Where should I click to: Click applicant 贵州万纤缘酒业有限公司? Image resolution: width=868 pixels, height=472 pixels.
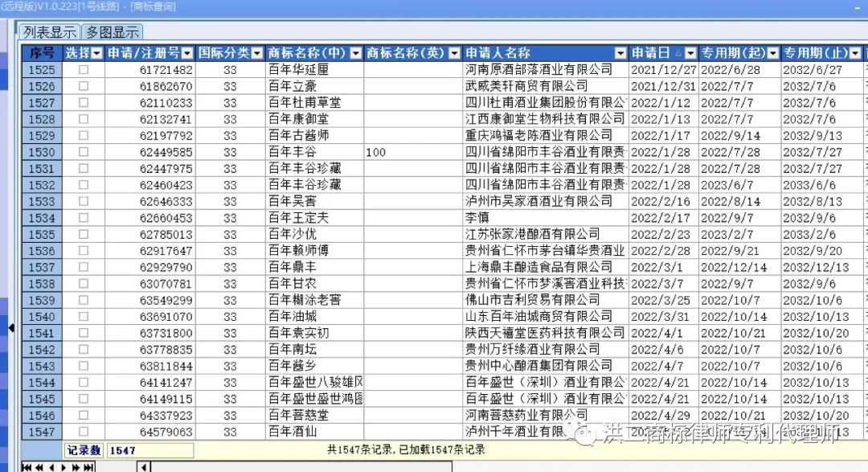[533, 350]
